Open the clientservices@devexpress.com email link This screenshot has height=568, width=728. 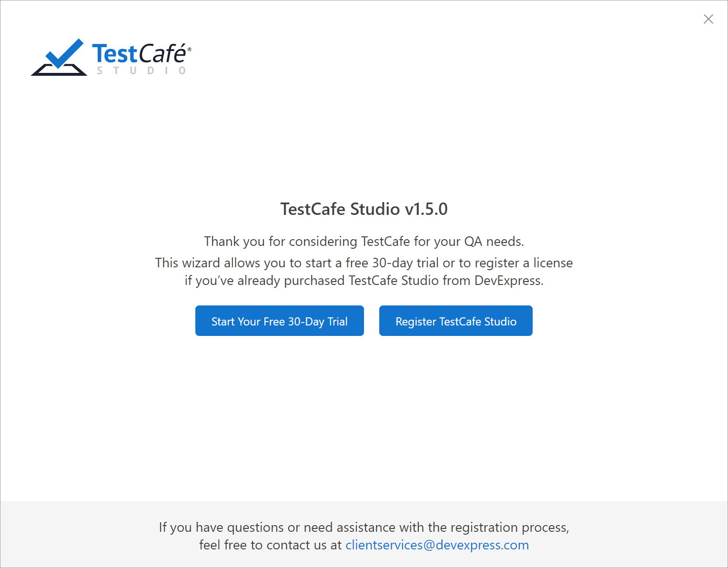pos(437,545)
